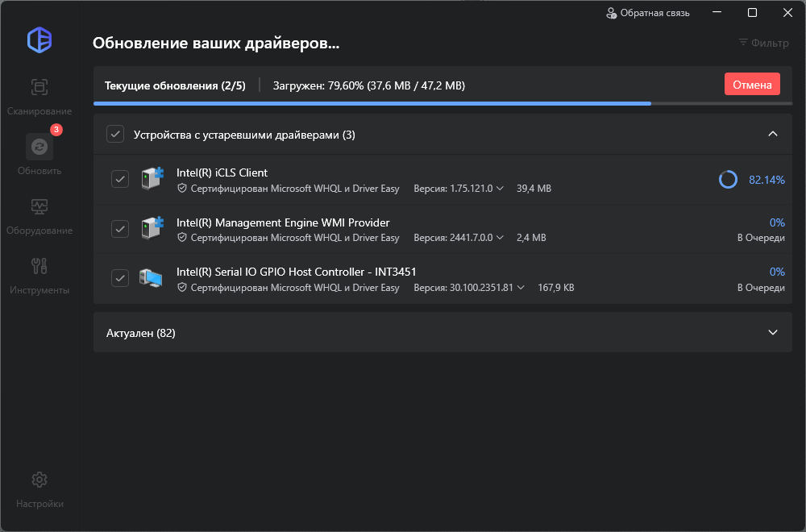The height and width of the screenshot is (532, 806).
Task: Click the Актуален (82) label
Action: (141, 333)
